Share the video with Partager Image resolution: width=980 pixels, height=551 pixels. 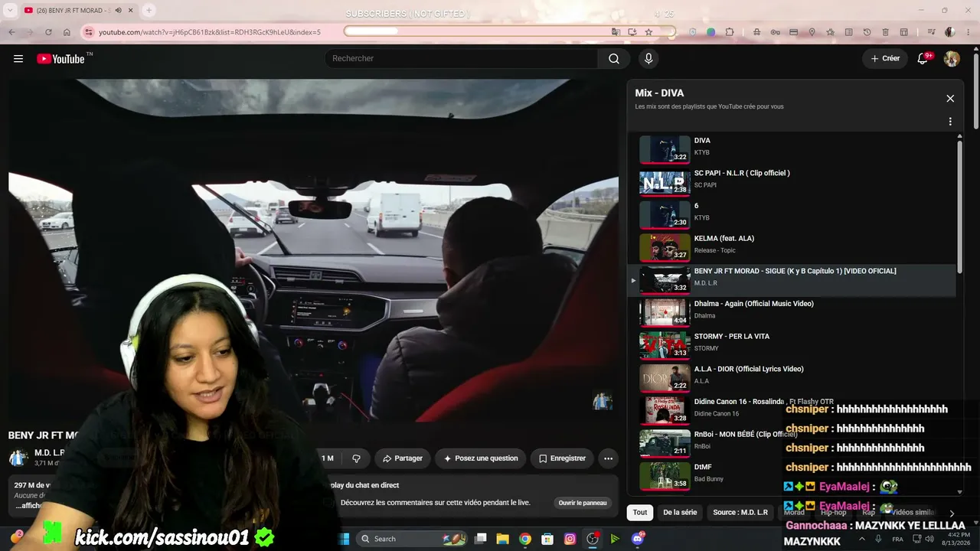[403, 458]
